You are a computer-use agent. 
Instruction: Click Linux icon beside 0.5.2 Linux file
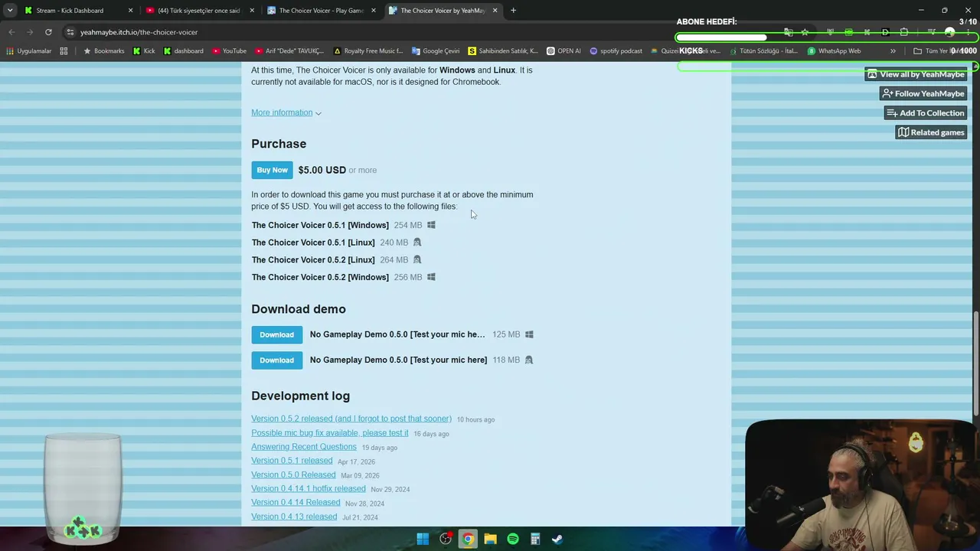417,259
